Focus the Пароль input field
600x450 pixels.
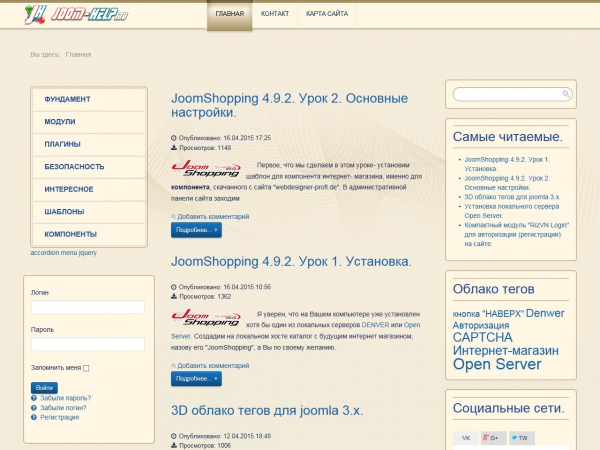pyautogui.click(x=88, y=344)
